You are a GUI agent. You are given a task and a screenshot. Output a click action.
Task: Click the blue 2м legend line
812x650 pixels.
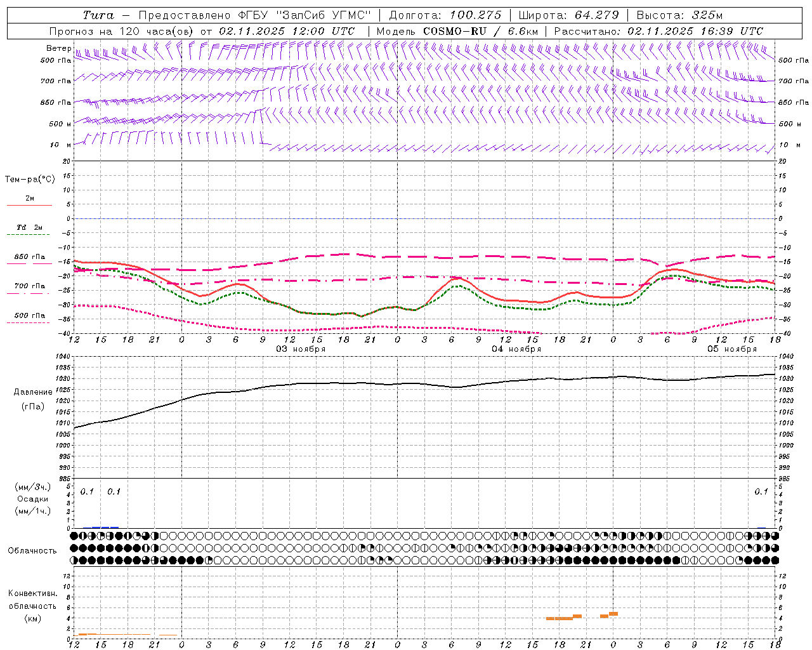[29, 205]
